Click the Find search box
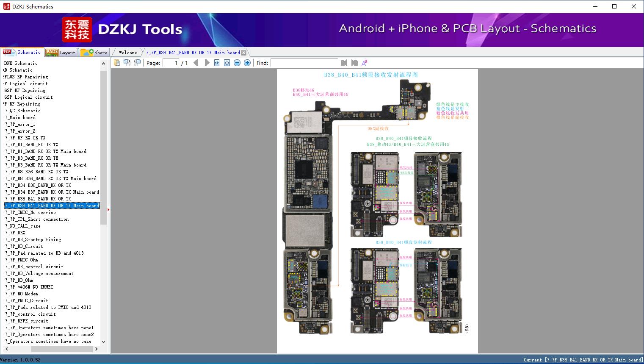This screenshot has width=644, height=364. point(304,63)
